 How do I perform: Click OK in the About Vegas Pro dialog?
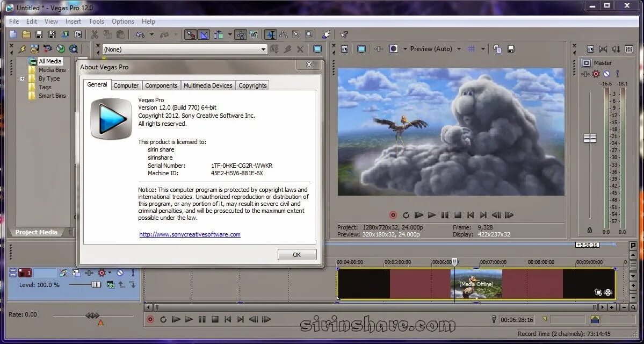297,255
